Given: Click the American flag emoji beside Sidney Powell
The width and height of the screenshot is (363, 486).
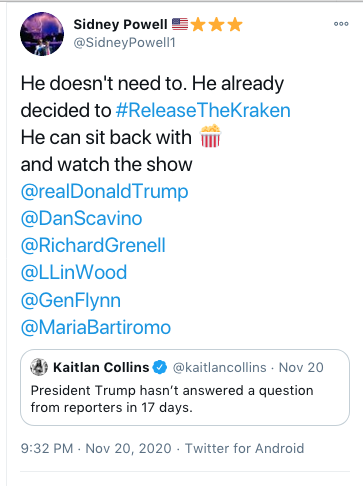Looking at the screenshot, I should click(x=180, y=24).
